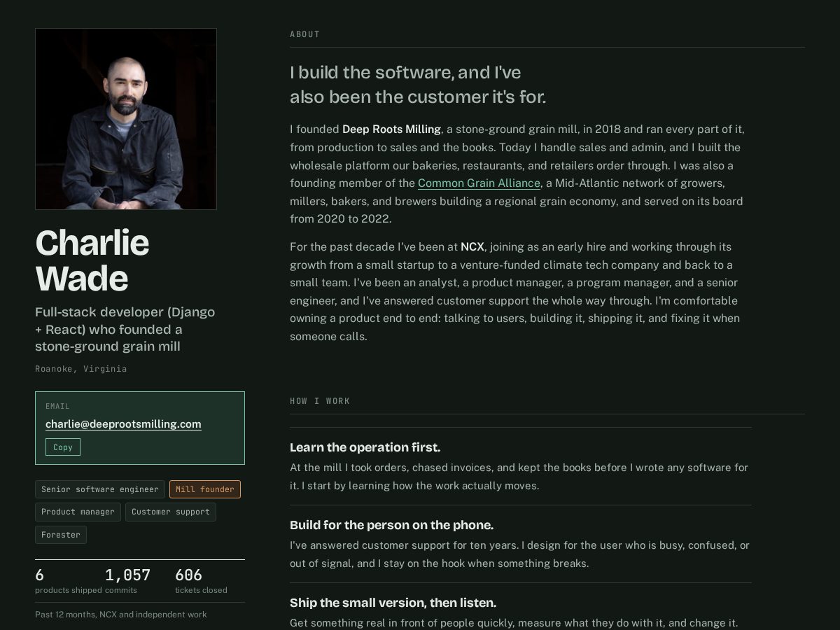
Task: Click the 'Learn the operation first.' heading
Action: [365, 447]
